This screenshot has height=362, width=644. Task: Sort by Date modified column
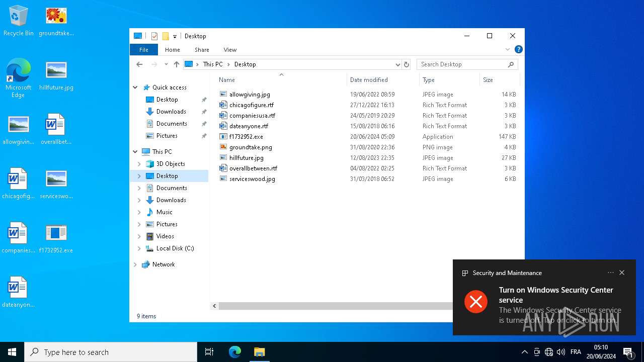(383, 80)
